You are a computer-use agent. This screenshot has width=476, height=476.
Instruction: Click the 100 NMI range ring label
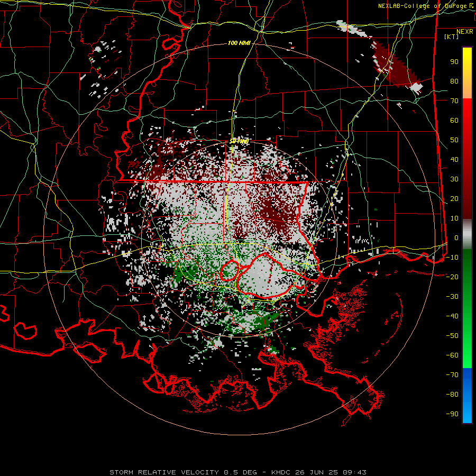point(239,43)
